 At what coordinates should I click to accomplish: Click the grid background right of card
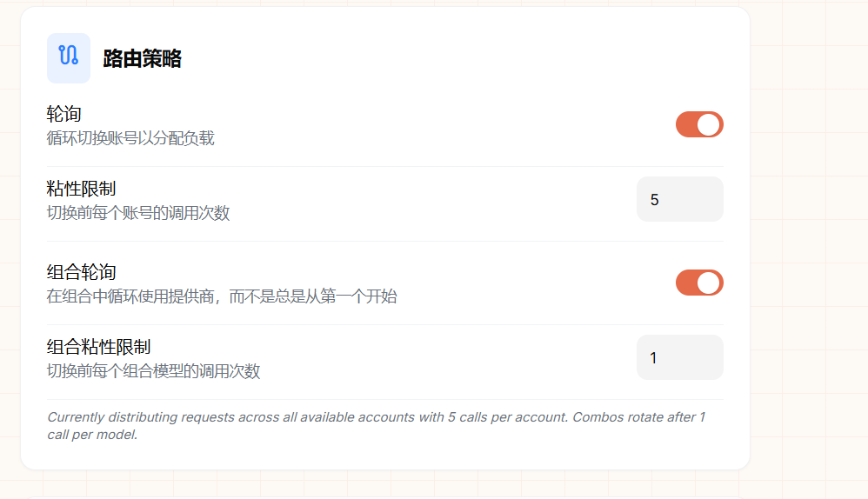[809, 249]
